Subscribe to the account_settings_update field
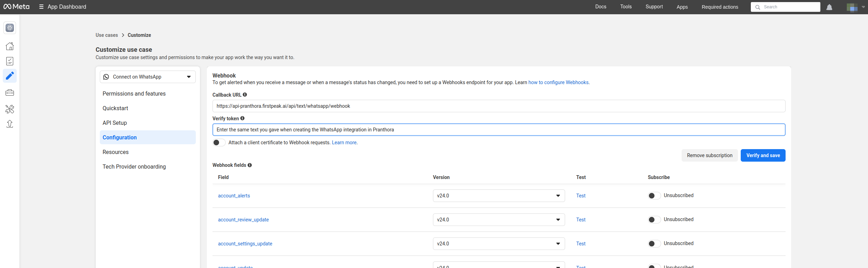The width and height of the screenshot is (868, 268). (x=654, y=244)
